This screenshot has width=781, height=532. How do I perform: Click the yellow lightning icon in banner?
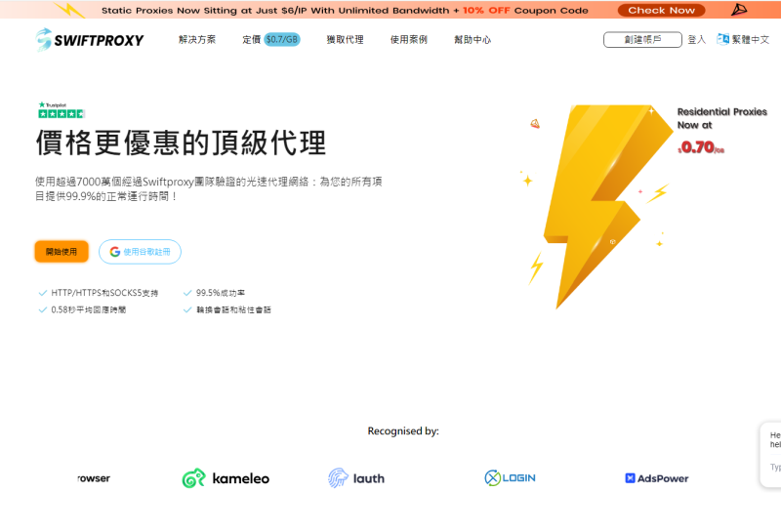pos(68,10)
